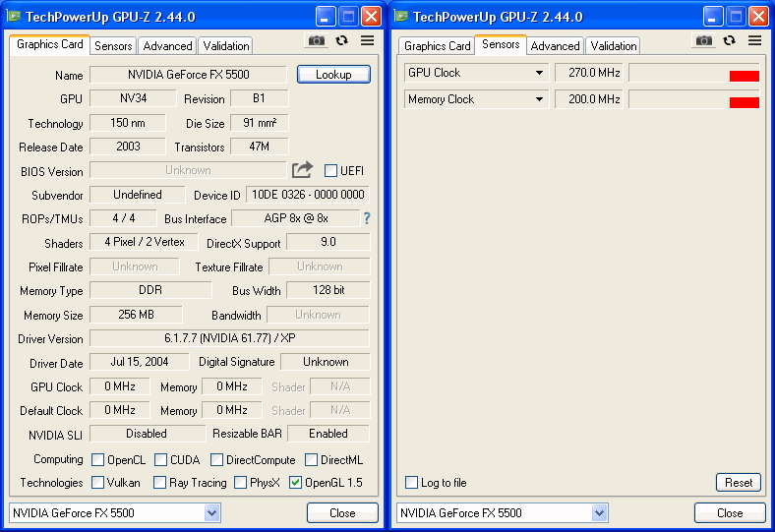This screenshot has height=532, width=775.
Task: Click DirectX Support 9.0 field
Action: 328,242
